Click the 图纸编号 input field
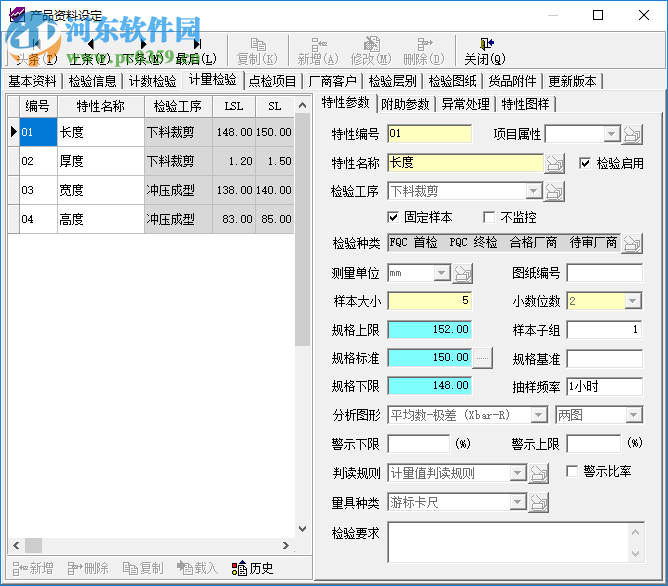 (x=605, y=273)
